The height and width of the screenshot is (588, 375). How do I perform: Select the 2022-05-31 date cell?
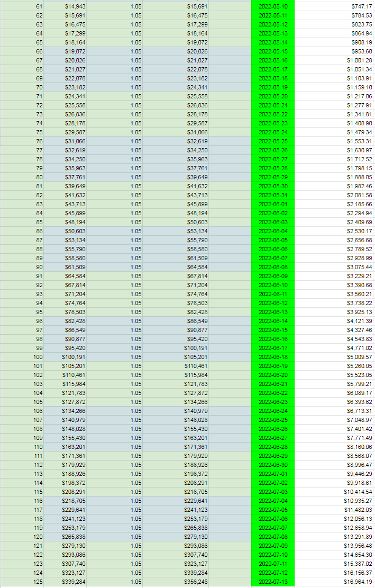point(273,195)
